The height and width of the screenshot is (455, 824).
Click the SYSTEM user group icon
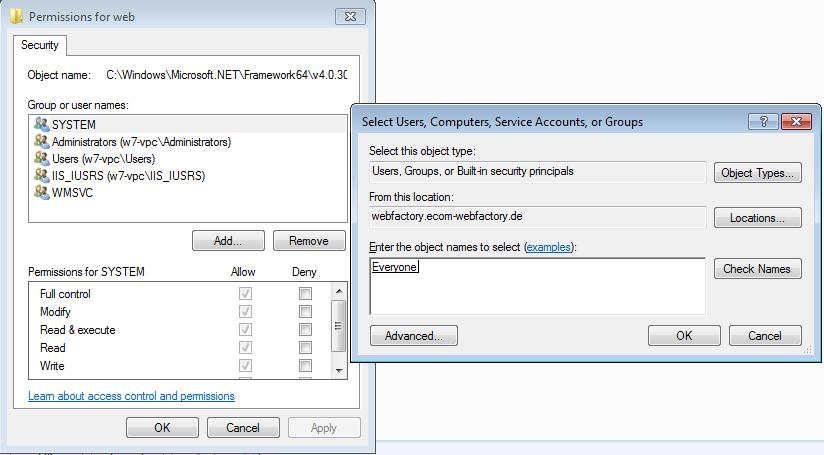tap(41, 125)
